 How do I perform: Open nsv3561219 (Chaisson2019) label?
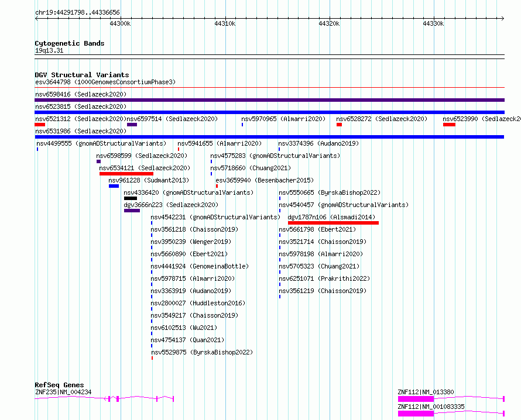point(323,291)
